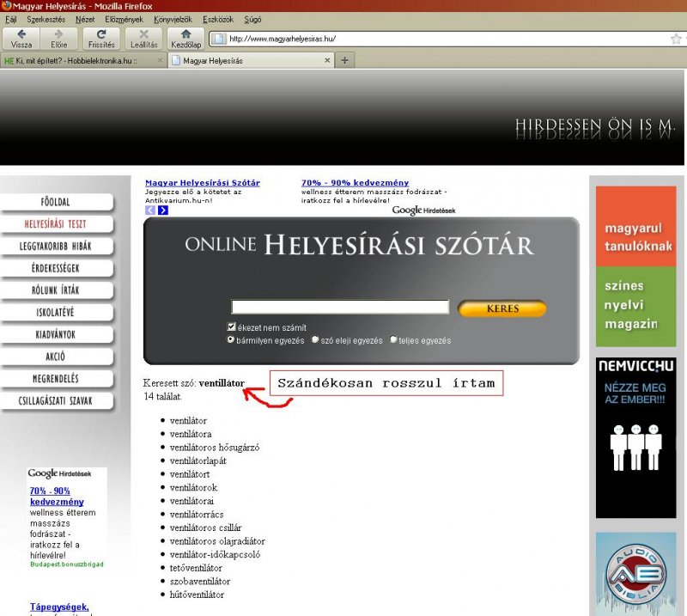
Task: Open the 'Tápegységek' ad link
Action: (x=59, y=607)
